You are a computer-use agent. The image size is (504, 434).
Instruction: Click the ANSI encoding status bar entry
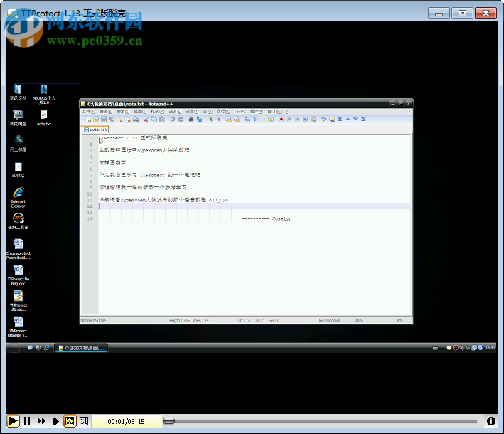[360, 320]
